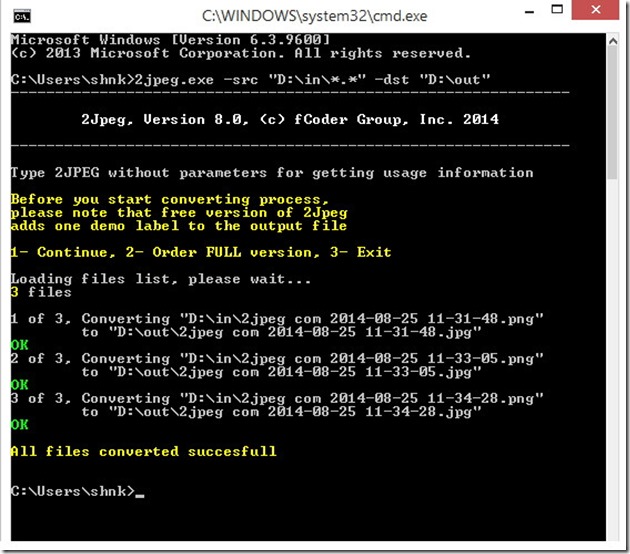This screenshot has height=554, width=630.
Task: Click 'Before you start converting process' line
Action: (x=170, y=199)
